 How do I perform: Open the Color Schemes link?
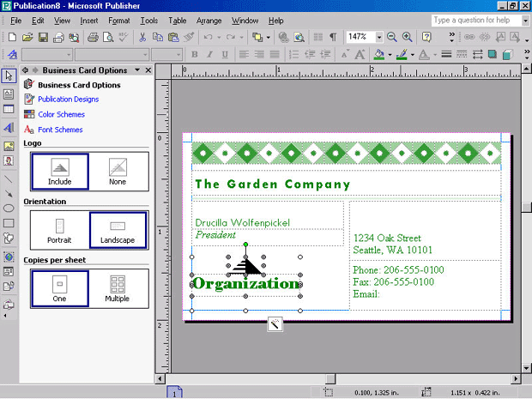(62, 114)
